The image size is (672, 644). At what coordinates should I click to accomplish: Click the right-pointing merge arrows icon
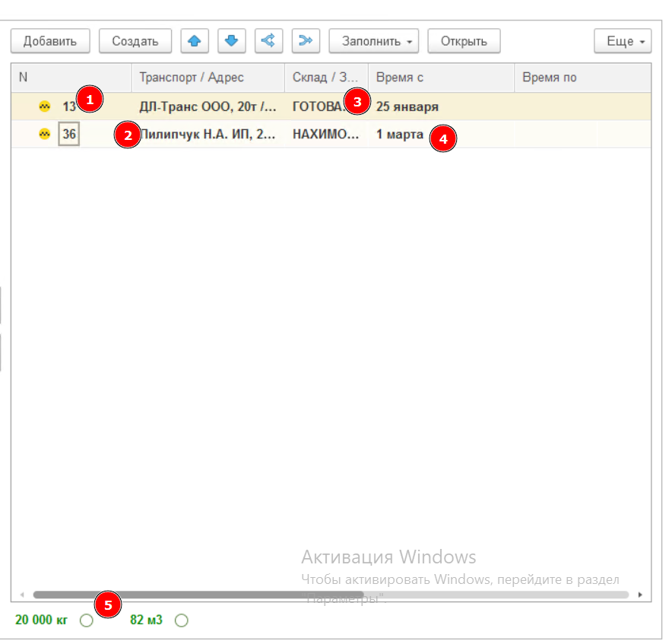pyautogui.click(x=306, y=41)
